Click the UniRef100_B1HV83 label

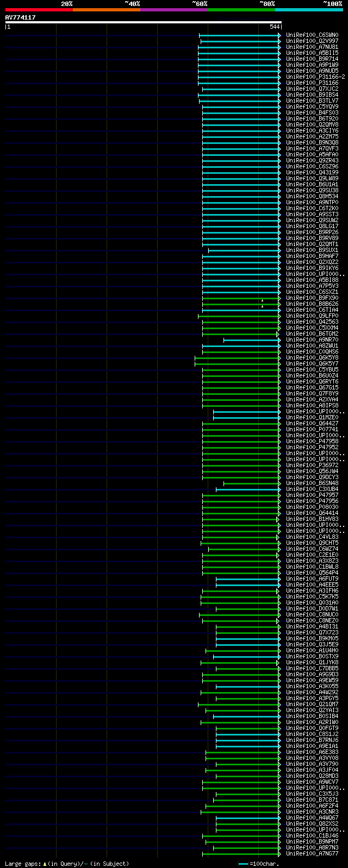tap(312, 519)
